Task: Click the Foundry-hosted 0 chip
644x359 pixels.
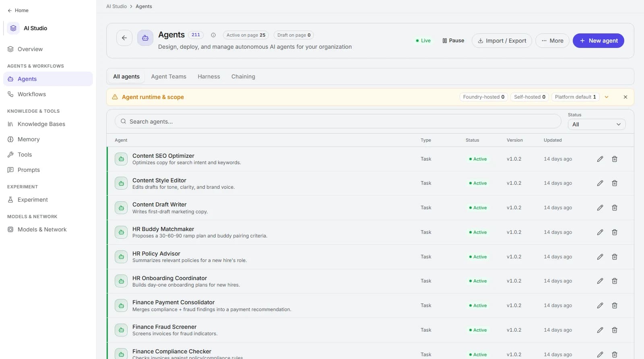Action: [x=484, y=97]
